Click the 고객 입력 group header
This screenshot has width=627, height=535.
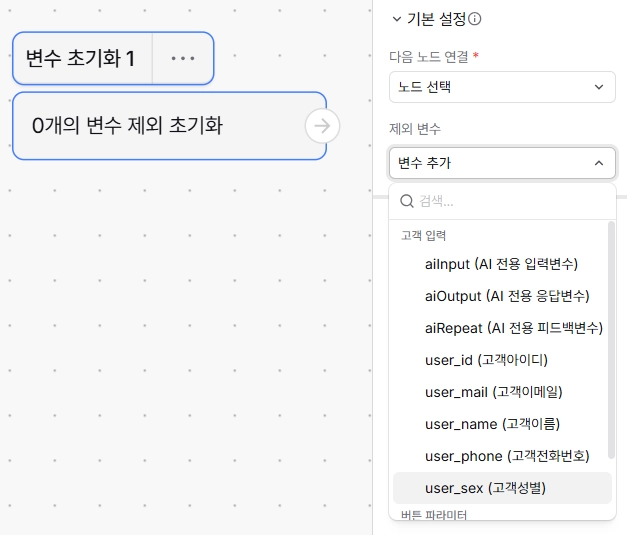coord(423,236)
